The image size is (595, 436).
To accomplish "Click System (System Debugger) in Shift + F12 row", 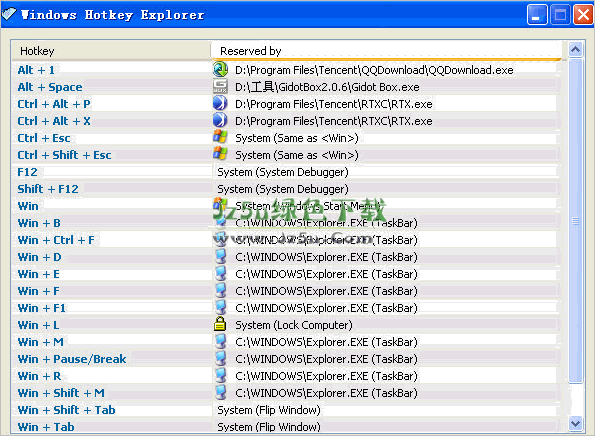I will coord(283,189).
